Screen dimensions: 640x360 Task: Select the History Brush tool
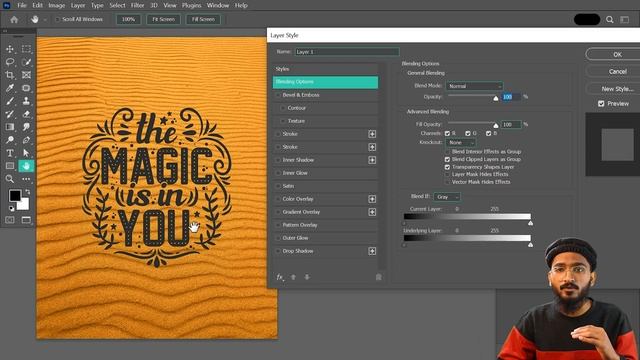coord(10,114)
